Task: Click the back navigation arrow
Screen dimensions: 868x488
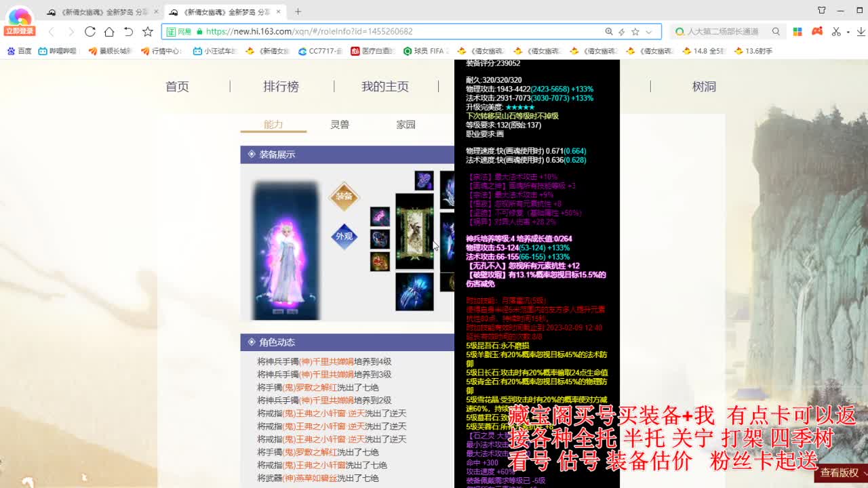Action: [x=52, y=31]
